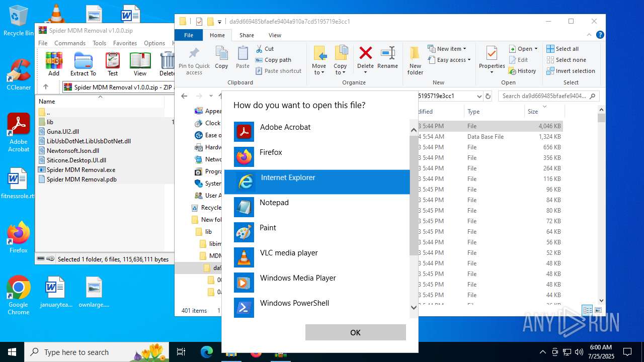The height and width of the screenshot is (362, 644).
Task: Open WinRAR Favorites menu
Action: (x=125, y=43)
